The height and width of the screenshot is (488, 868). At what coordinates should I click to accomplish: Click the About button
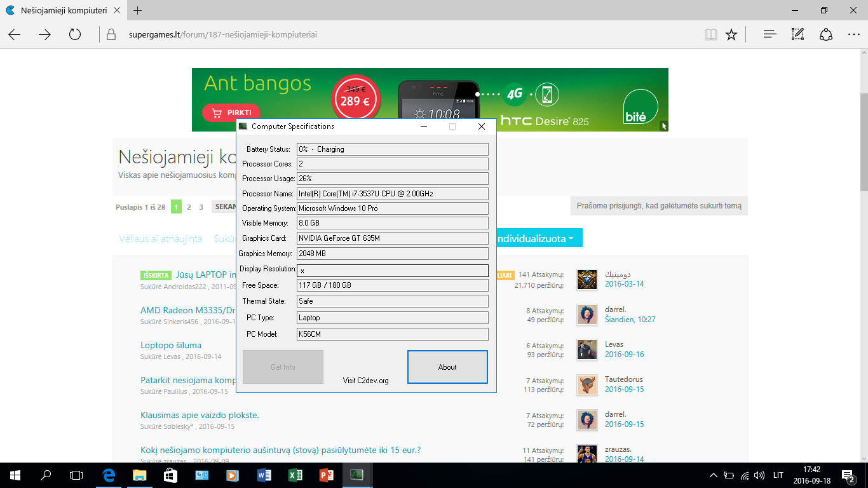pyautogui.click(x=447, y=367)
